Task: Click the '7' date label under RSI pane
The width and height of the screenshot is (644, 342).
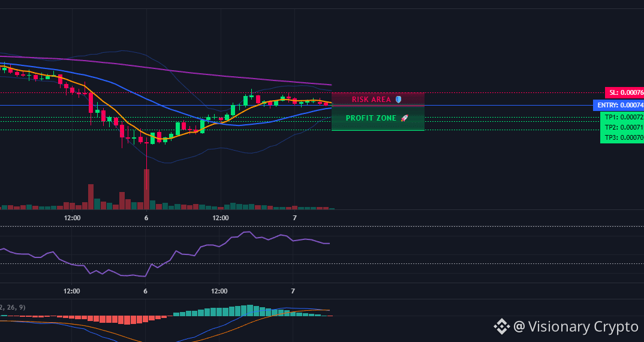Action: coord(293,291)
